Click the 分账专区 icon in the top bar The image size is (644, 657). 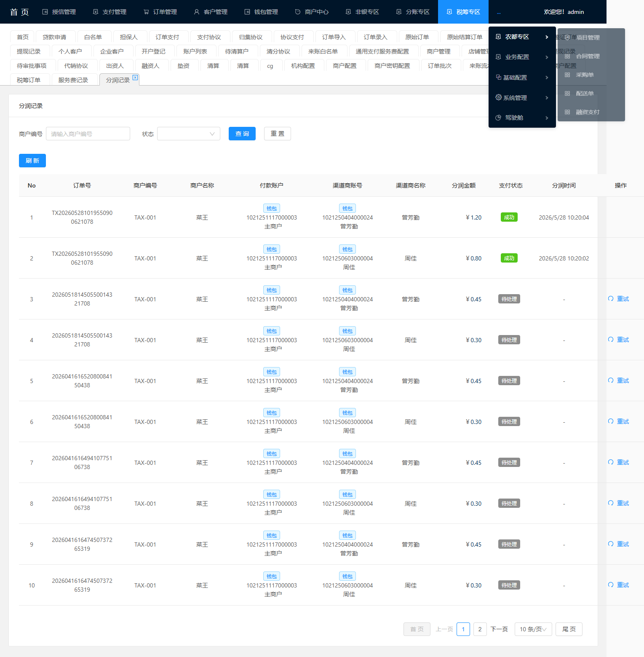tap(399, 12)
